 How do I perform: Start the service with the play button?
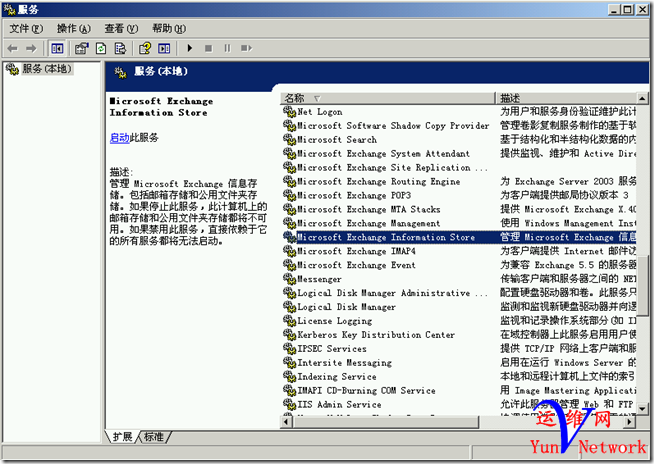coord(190,48)
